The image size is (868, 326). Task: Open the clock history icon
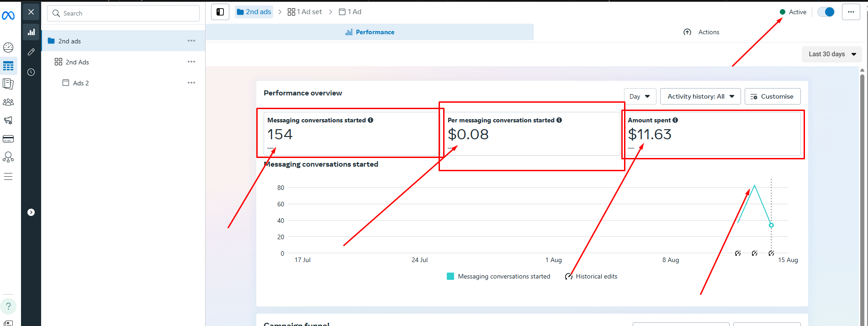click(x=31, y=72)
